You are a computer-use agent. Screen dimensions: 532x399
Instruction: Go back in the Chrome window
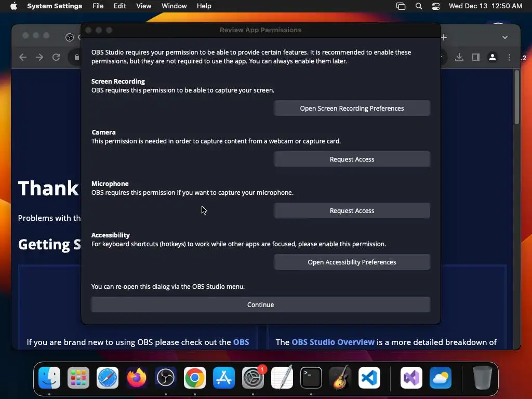[23, 57]
